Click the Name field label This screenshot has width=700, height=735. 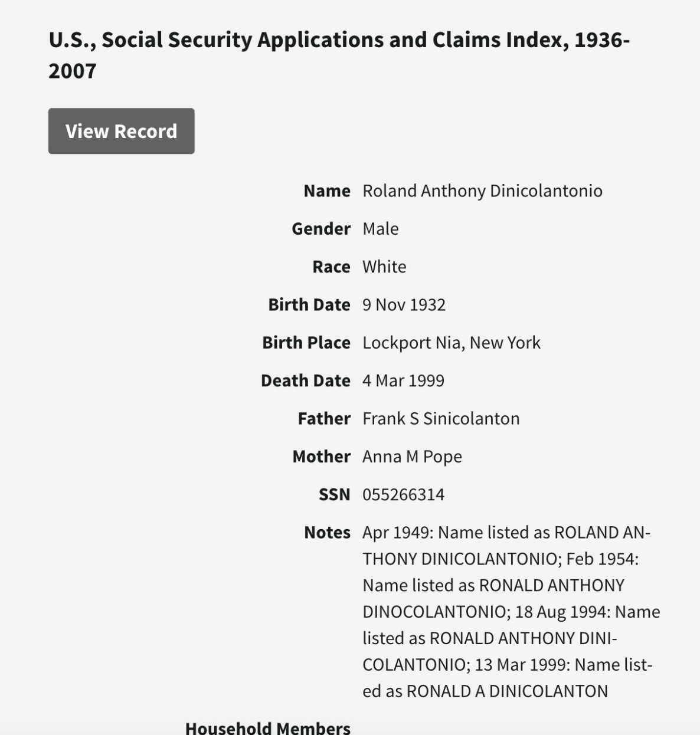(x=327, y=191)
